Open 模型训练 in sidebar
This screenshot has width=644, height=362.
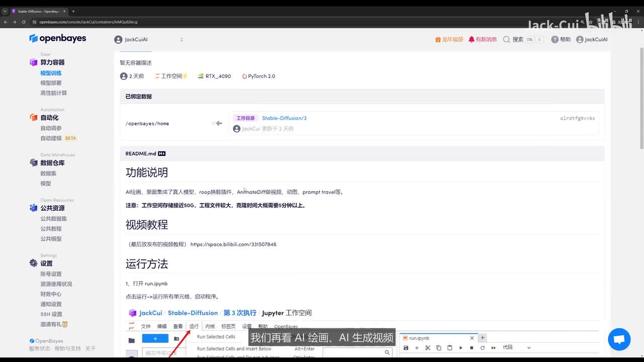click(x=51, y=73)
